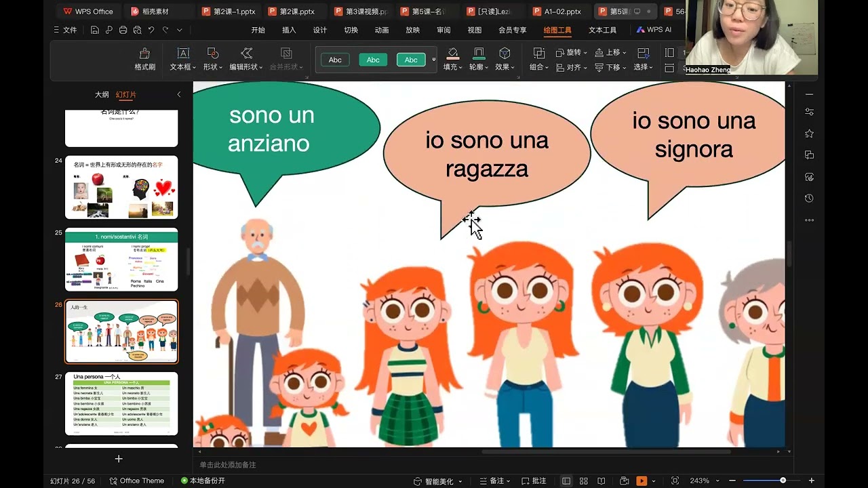Toggle reading view book icon
Image resolution: width=868 pixels, height=488 pixels.
[601, 481]
